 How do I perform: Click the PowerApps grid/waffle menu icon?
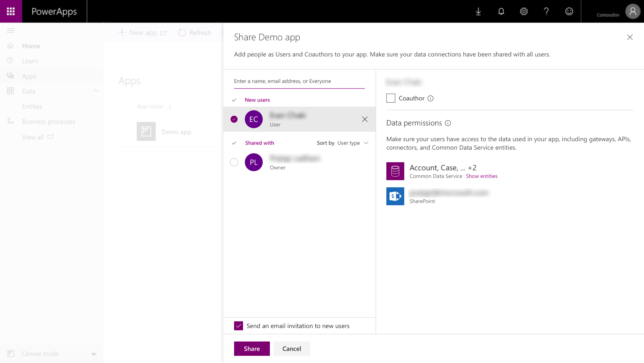(x=11, y=11)
